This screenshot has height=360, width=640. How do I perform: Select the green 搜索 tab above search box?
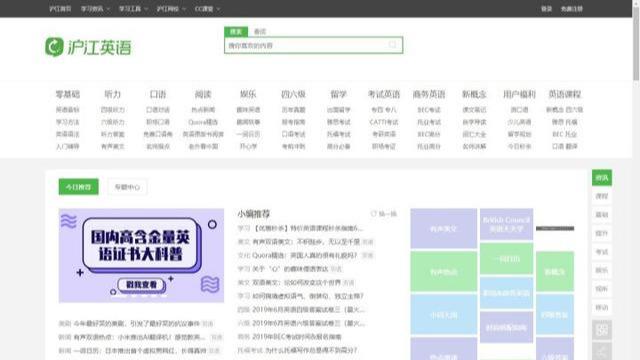[x=236, y=31]
